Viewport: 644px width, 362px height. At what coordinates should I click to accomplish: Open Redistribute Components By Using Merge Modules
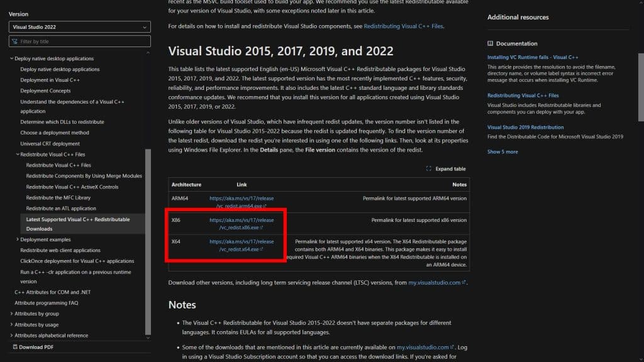pyautogui.click(x=84, y=176)
